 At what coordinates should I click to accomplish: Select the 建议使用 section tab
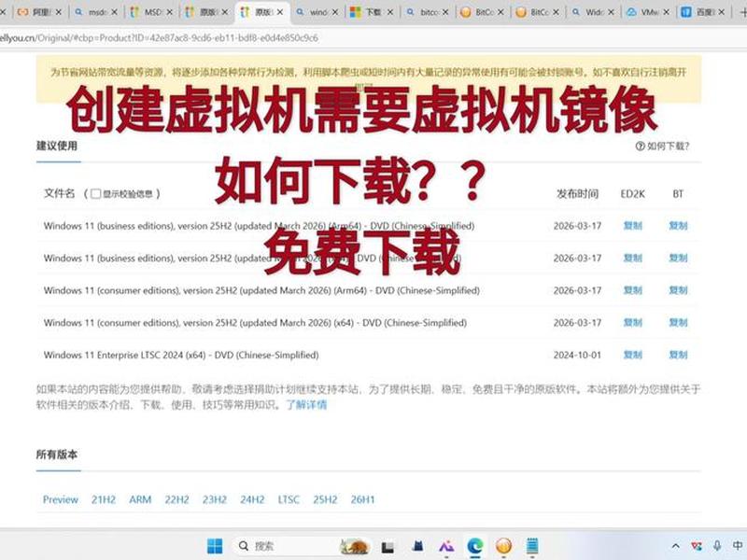click(57, 146)
